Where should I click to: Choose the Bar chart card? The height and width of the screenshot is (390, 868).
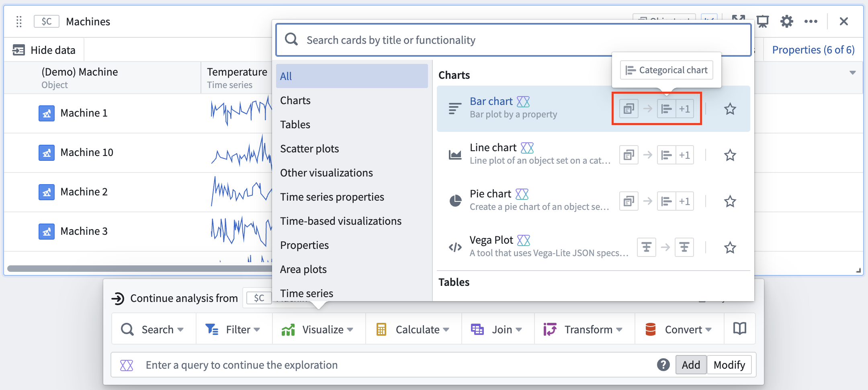593,109
